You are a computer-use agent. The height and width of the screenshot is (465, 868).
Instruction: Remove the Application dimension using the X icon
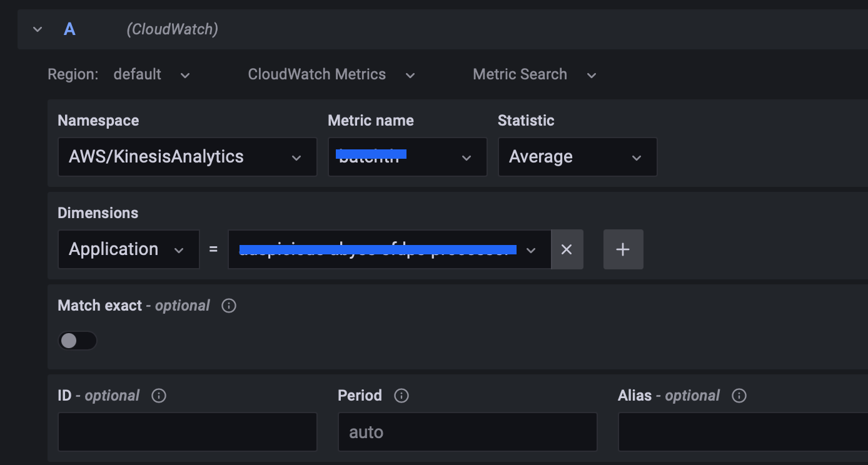tap(567, 249)
